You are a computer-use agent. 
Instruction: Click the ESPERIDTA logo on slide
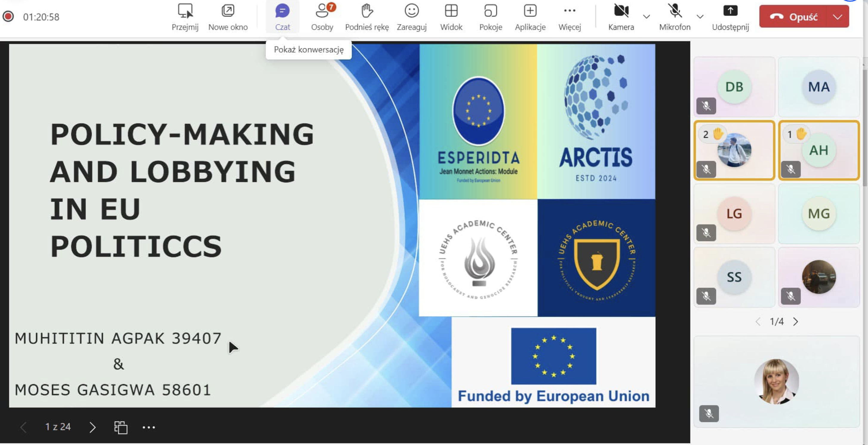tap(478, 122)
